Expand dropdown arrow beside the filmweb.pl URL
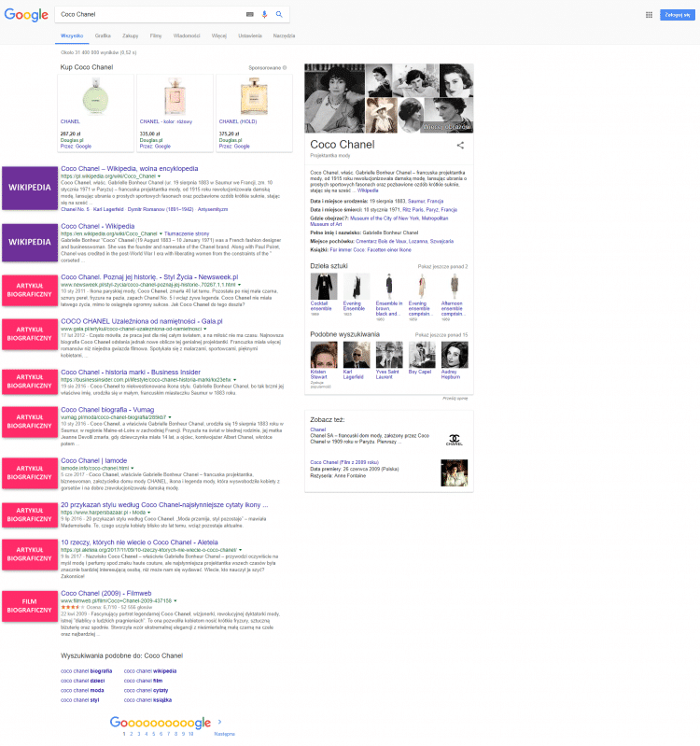 [x=175, y=601]
